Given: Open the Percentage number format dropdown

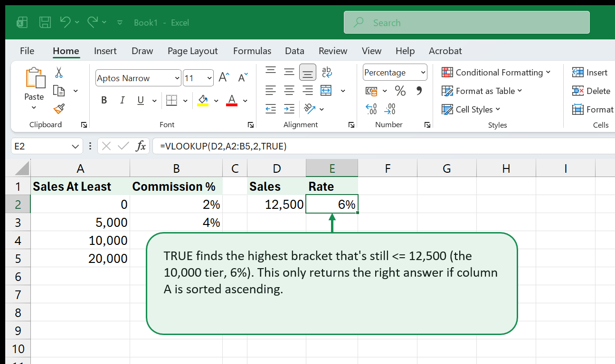Looking at the screenshot, I should [395, 73].
